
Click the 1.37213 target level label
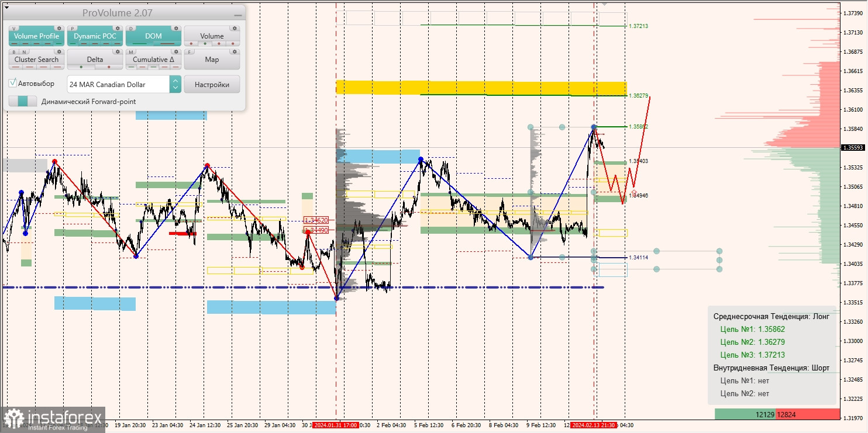click(638, 26)
